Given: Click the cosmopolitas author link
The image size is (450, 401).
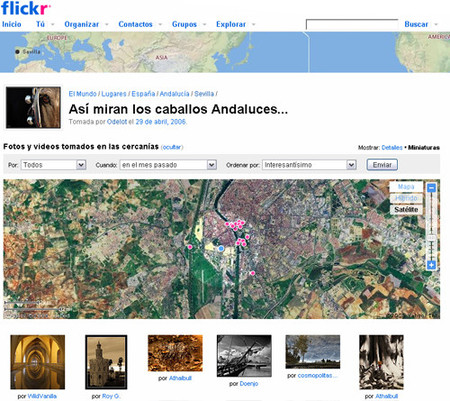Looking at the screenshot, I should tap(318, 376).
